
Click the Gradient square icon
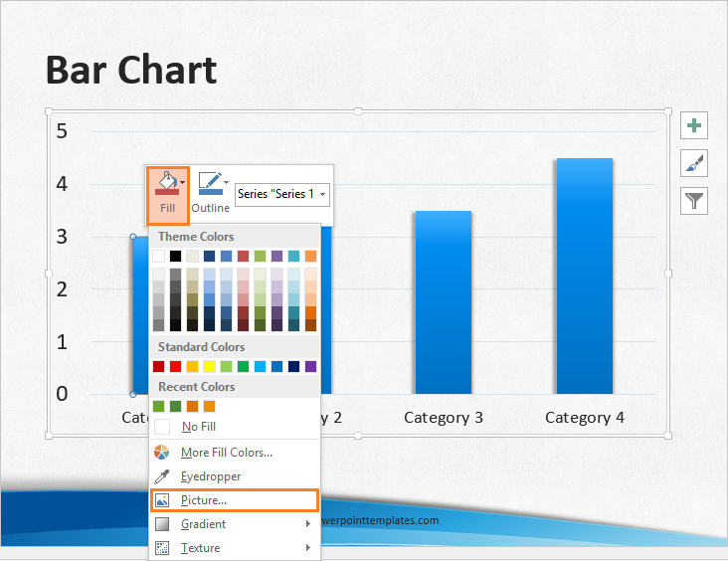point(161,524)
